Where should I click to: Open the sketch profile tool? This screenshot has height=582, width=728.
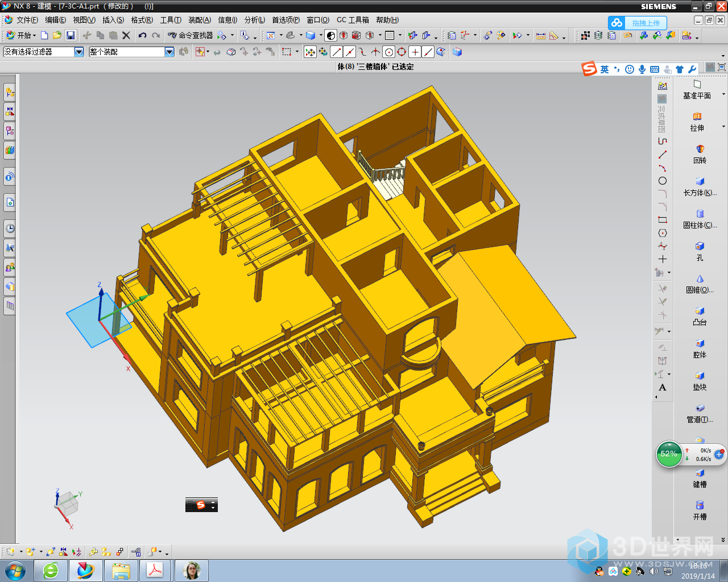[x=662, y=142]
